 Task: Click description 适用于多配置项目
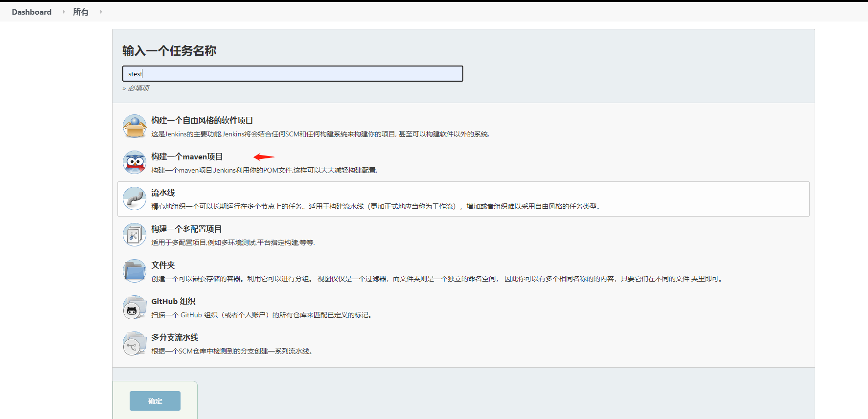(233, 243)
